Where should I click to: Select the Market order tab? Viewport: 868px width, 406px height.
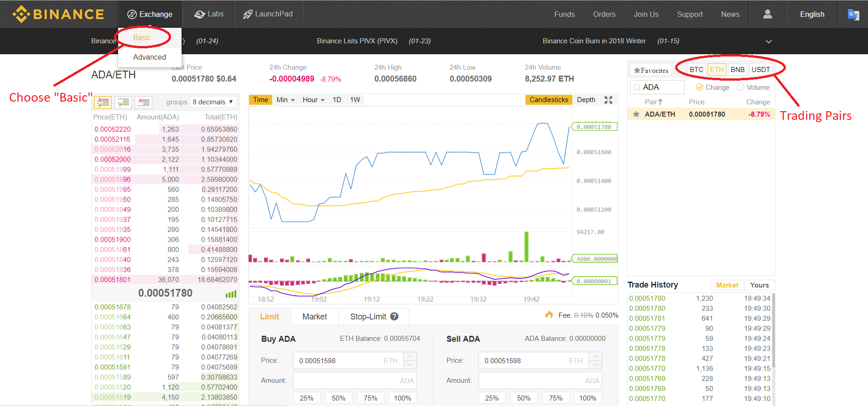pyautogui.click(x=315, y=317)
